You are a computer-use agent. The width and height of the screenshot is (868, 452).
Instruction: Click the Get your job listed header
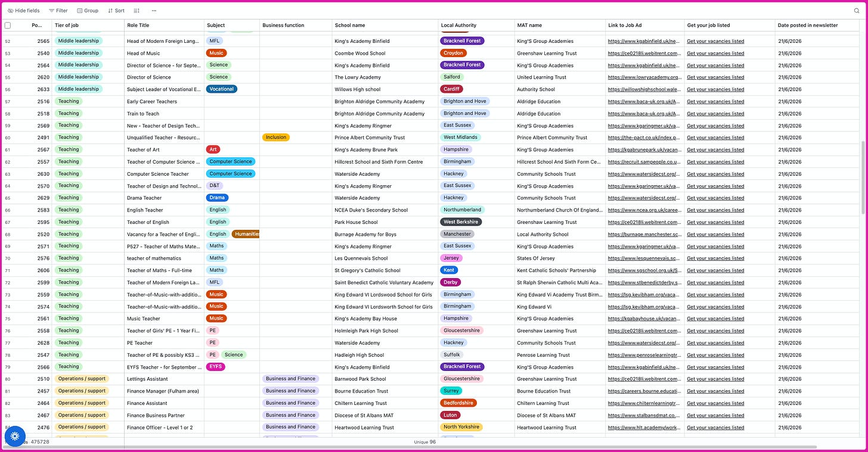[730, 26]
